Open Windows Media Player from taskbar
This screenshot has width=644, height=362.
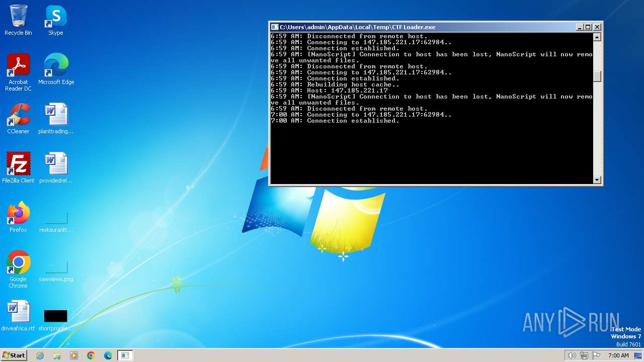pos(74,355)
